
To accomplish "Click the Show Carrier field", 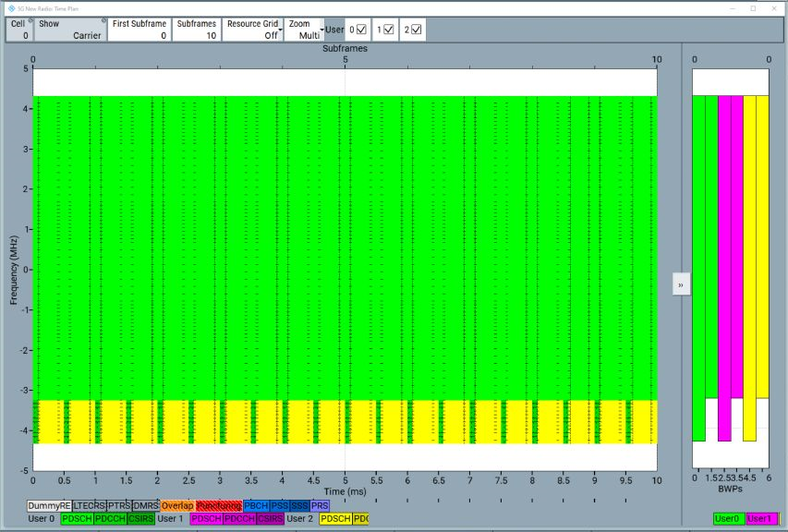I will [70, 30].
